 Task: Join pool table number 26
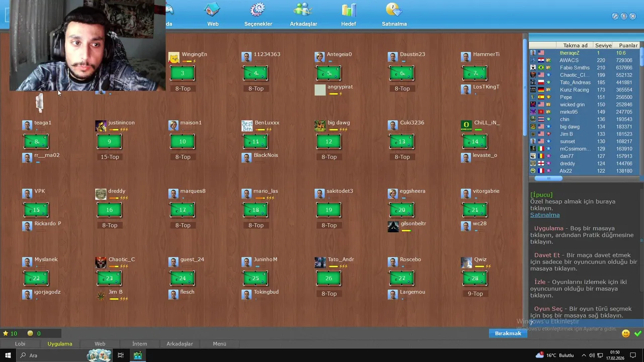tap(329, 279)
